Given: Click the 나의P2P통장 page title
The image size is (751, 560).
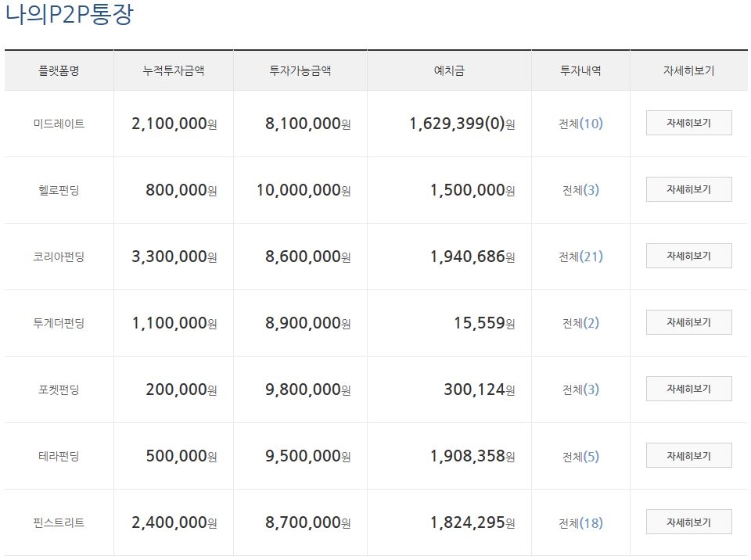Looking at the screenshot, I should coord(69,15).
